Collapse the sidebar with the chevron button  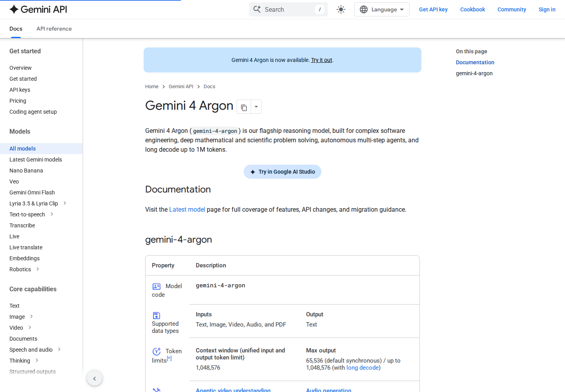coord(95,378)
